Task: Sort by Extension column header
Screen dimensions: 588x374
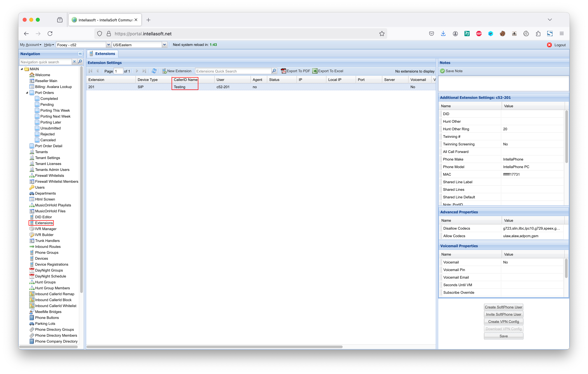Action: pyautogui.click(x=111, y=79)
